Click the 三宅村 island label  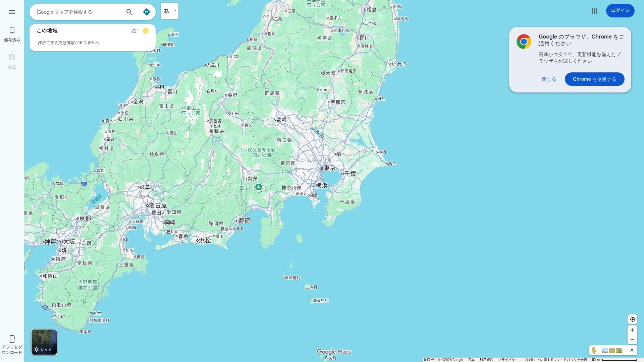[x=311, y=287]
